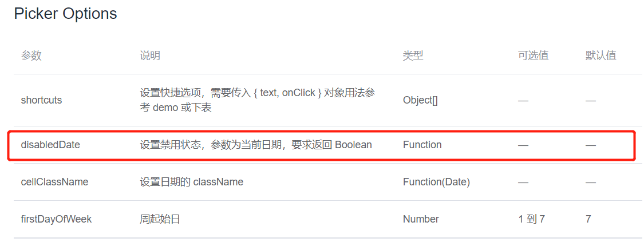Click the 周起始日 description
The width and height of the screenshot is (644, 242).
160,219
